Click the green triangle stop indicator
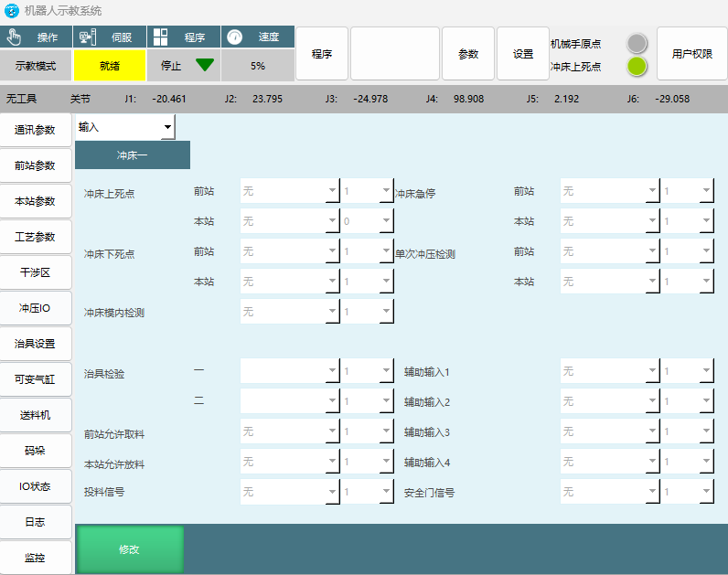The height and width of the screenshot is (575, 728). point(204,65)
